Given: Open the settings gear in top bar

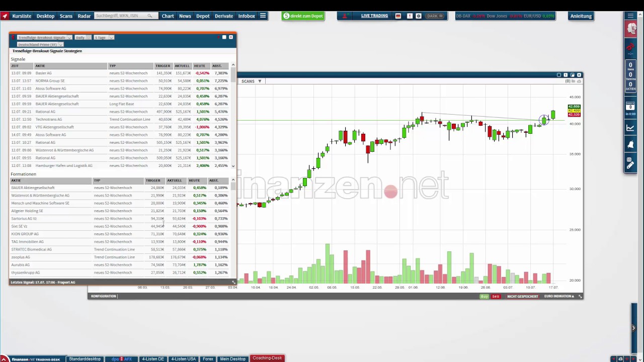Looking at the screenshot, I should [x=419, y=16].
